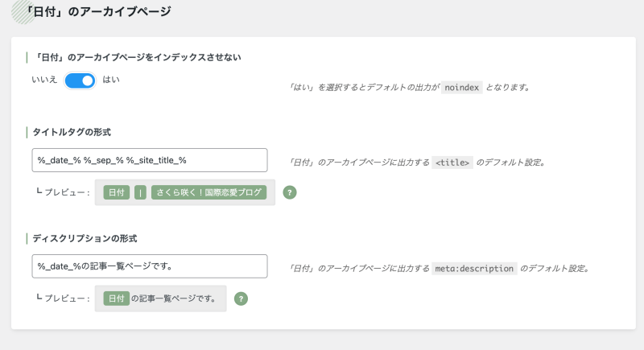644x350 pixels.
Task: Click the <title> code label
Action: point(452,163)
